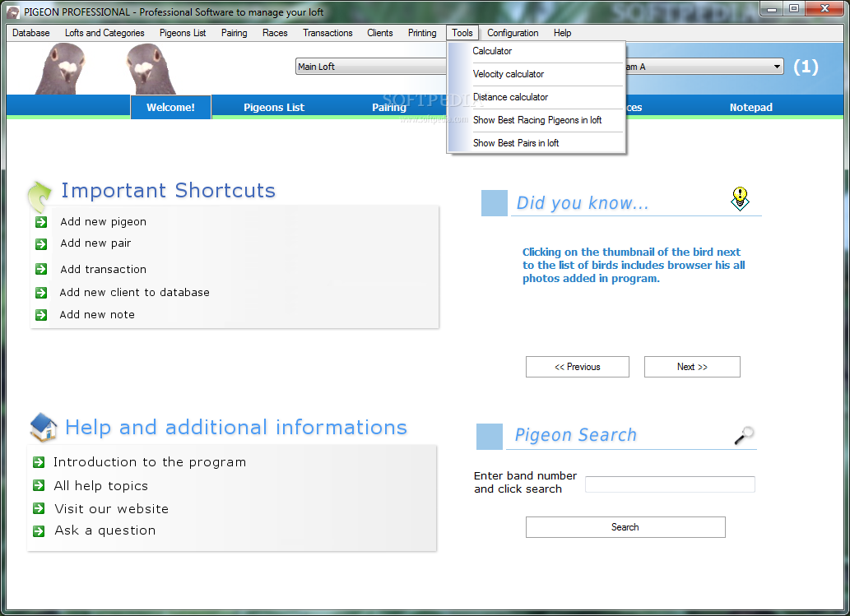Click the house icon beside Help and additional informations
850x616 pixels.
click(x=44, y=428)
